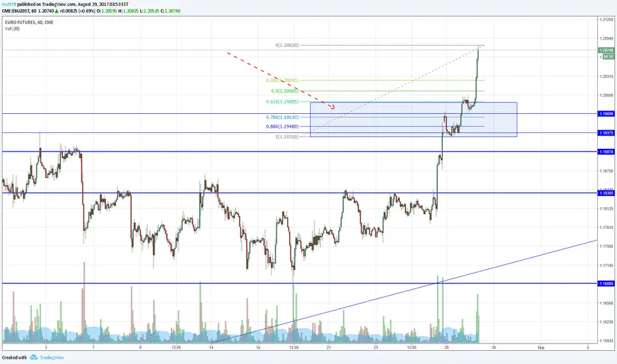Viewport: 617px width, 364px height.
Task: Click the 1.20940 price axis value
Action: [606, 38]
